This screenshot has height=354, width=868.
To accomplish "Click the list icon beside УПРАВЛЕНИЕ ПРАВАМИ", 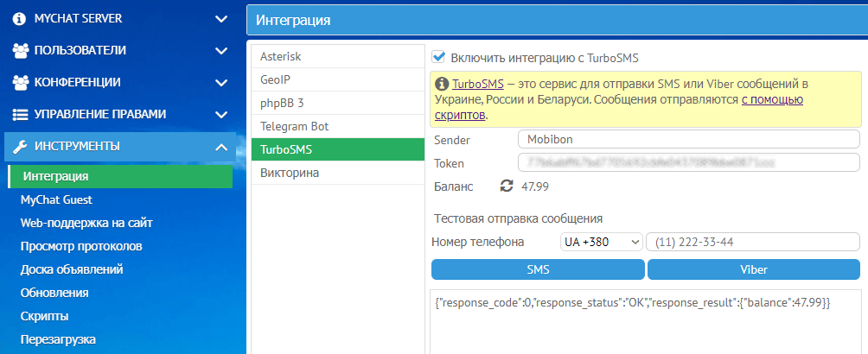I will [21, 114].
